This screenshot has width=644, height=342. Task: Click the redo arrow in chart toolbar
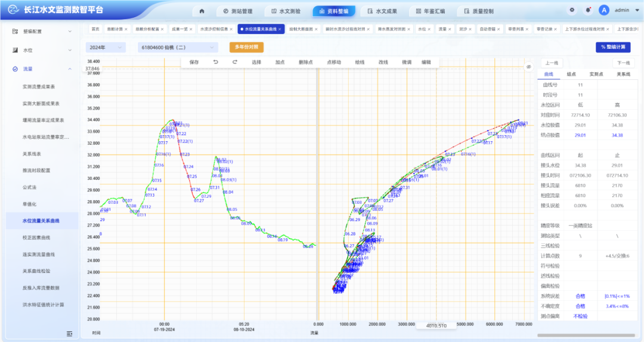[x=235, y=62]
